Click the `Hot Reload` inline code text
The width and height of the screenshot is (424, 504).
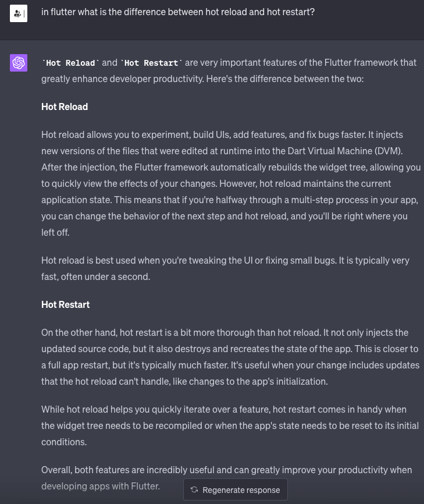(71, 63)
